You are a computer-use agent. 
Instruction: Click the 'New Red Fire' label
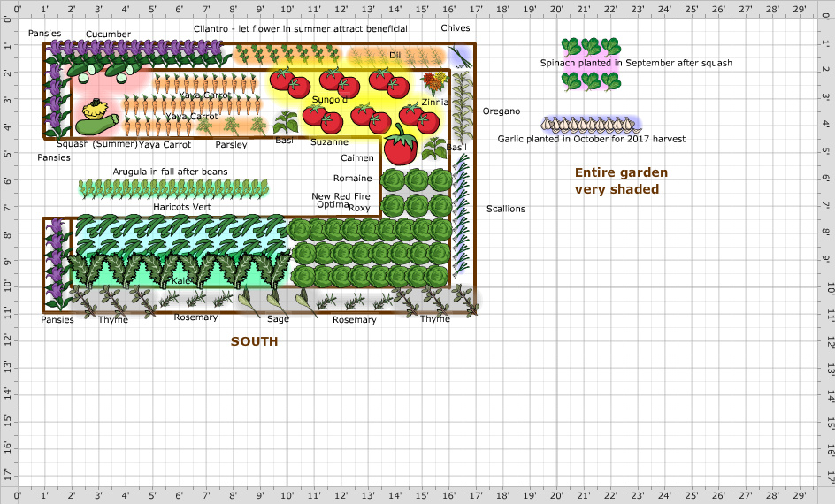tap(341, 196)
